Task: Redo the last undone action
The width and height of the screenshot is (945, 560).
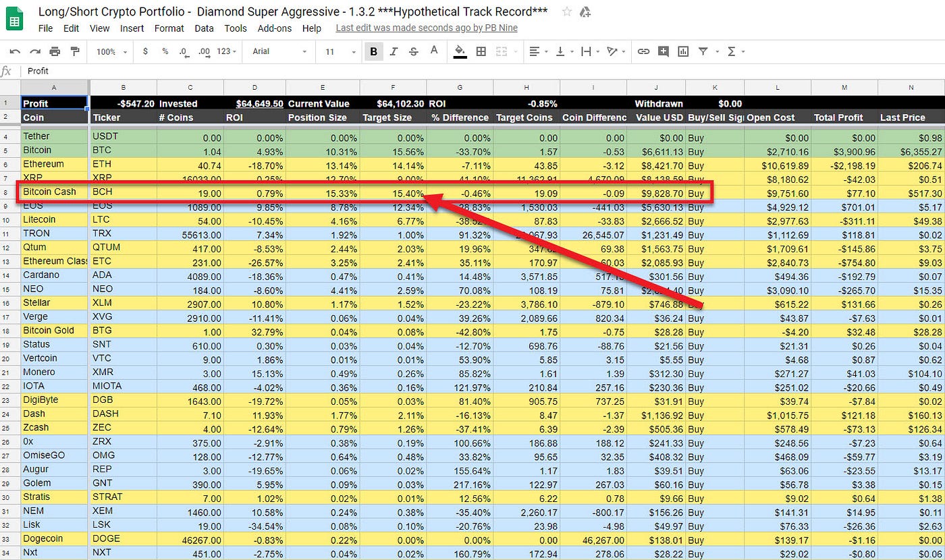Action: click(35, 51)
